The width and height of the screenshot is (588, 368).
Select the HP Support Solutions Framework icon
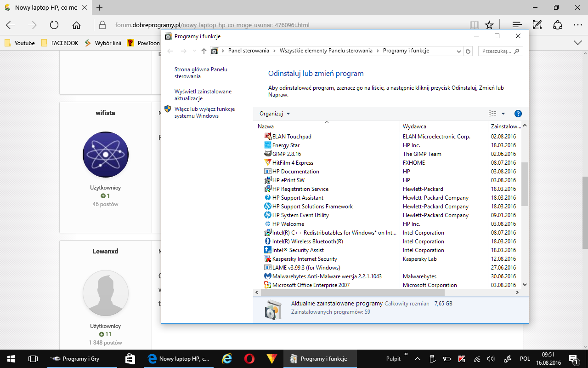coord(268,207)
